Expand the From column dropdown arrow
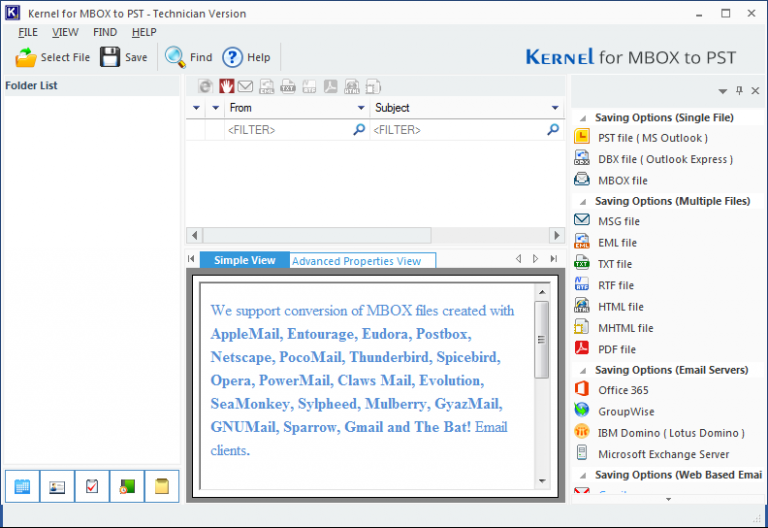Screen dimensions: 768x528 [361, 108]
